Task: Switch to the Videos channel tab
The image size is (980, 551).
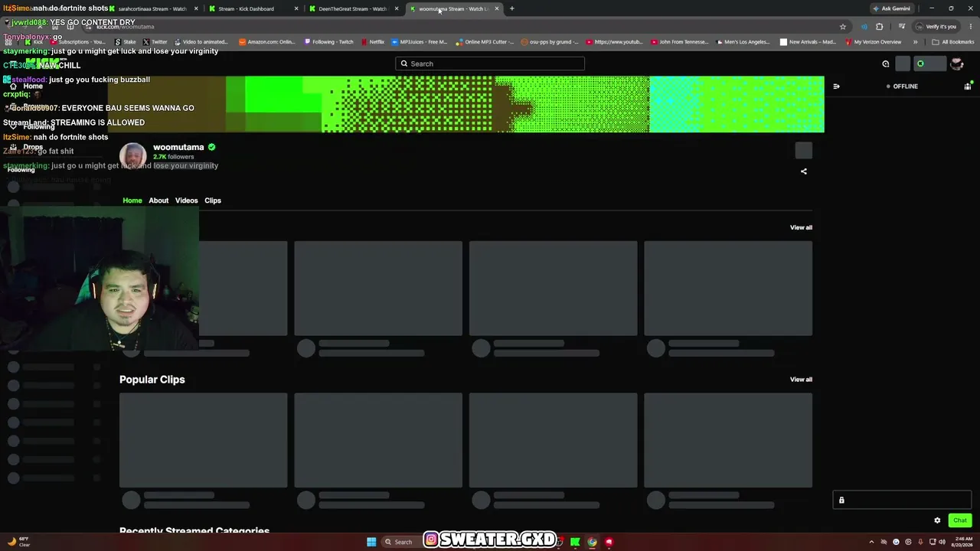Action: (186, 201)
